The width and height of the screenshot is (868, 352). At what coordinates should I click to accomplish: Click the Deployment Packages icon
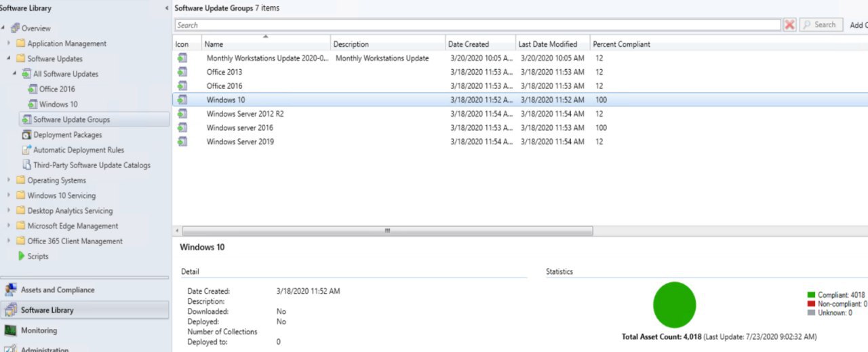point(26,134)
